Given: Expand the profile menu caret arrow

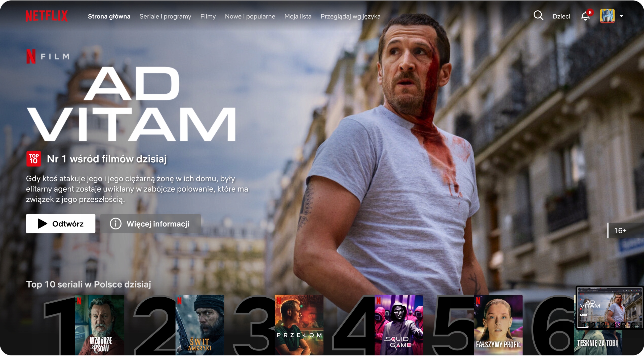Looking at the screenshot, I should pyautogui.click(x=621, y=16).
